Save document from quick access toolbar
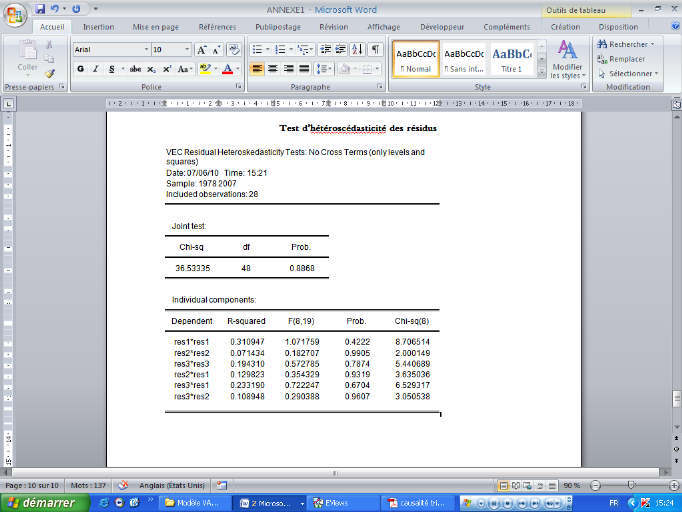This screenshot has width=682, height=512. (x=40, y=8)
